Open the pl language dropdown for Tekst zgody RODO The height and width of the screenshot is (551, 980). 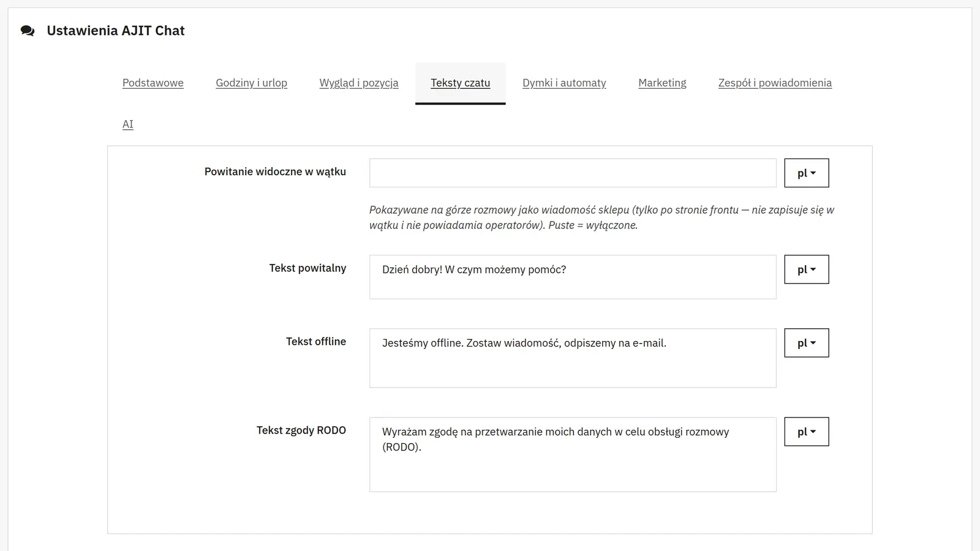807,432
